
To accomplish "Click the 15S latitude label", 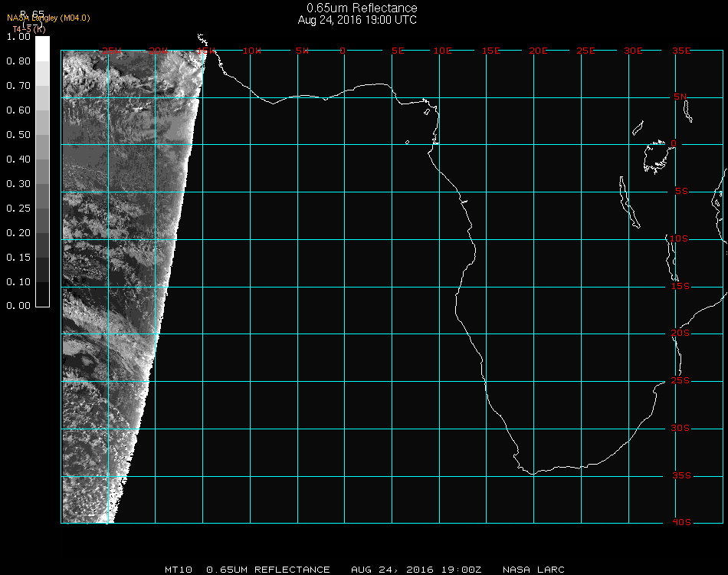I will [681, 286].
